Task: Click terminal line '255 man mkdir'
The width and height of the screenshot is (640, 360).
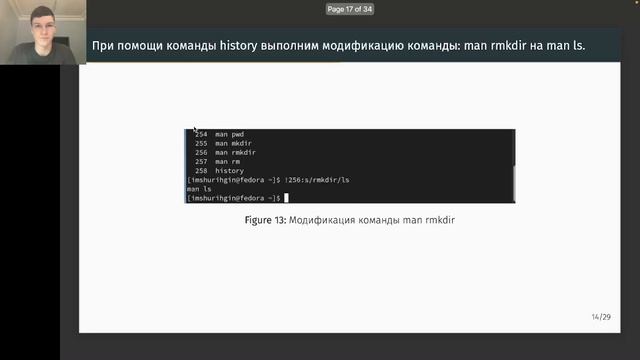Action: tap(223, 143)
